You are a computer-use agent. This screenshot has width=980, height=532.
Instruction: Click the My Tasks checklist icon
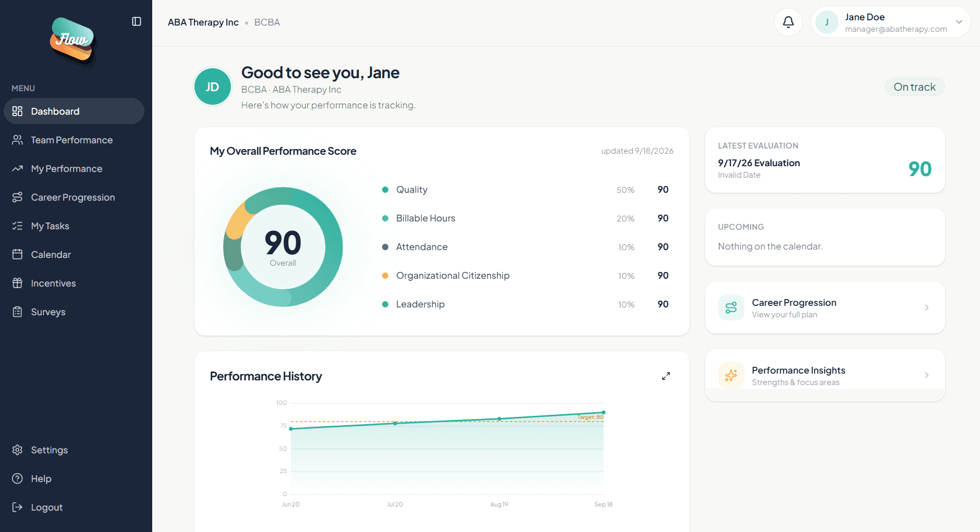click(x=18, y=226)
